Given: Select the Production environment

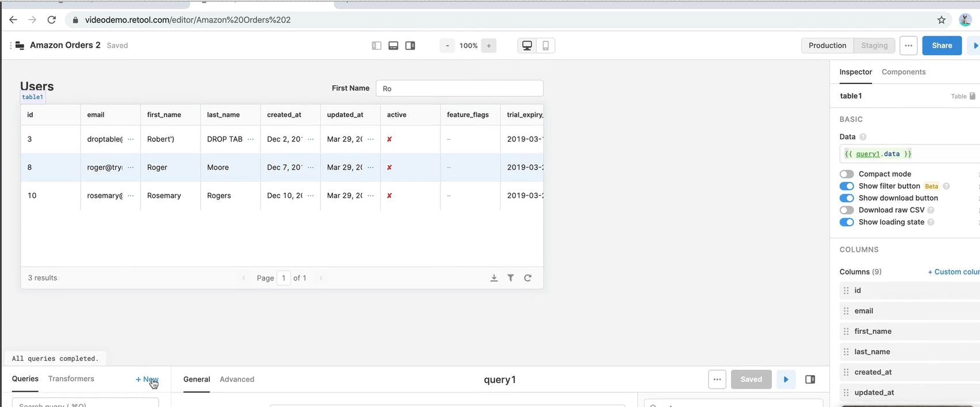Looking at the screenshot, I should [827, 45].
